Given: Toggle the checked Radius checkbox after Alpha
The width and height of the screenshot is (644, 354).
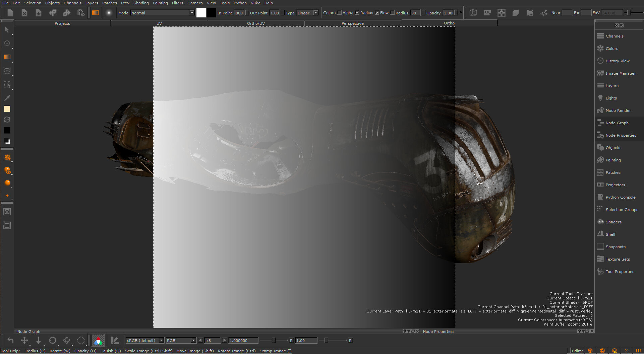Looking at the screenshot, I should 357,13.
